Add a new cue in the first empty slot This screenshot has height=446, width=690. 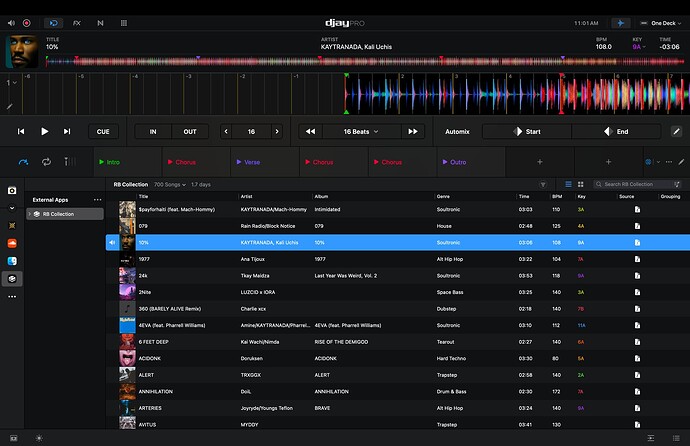click(x=540, y=162)
